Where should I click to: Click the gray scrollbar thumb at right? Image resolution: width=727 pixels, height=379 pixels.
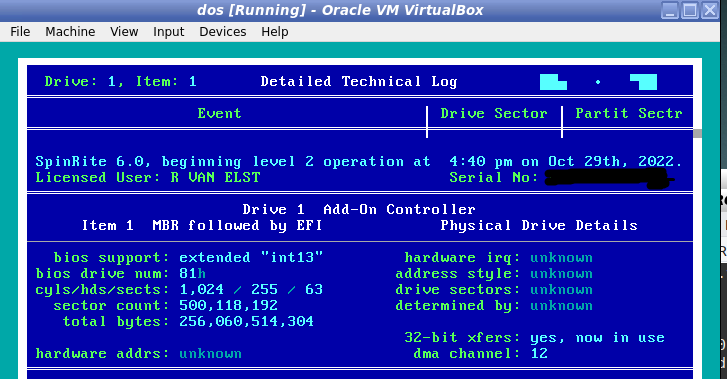(697, 134)
